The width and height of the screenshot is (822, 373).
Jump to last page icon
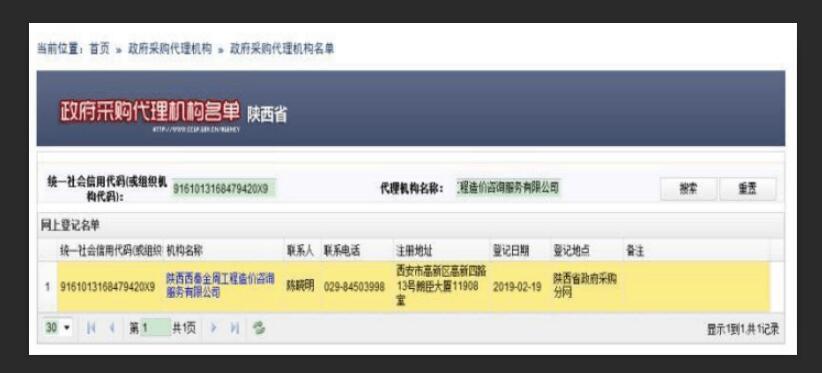pyautogui.click(x=234, y=328)
